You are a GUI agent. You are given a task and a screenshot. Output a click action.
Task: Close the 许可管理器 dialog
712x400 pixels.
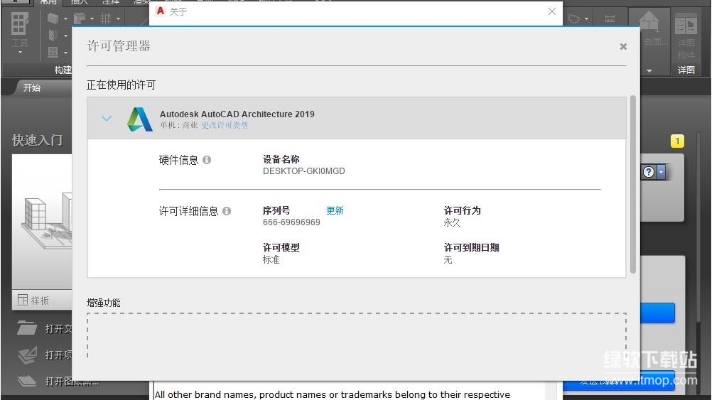(623, 46)
